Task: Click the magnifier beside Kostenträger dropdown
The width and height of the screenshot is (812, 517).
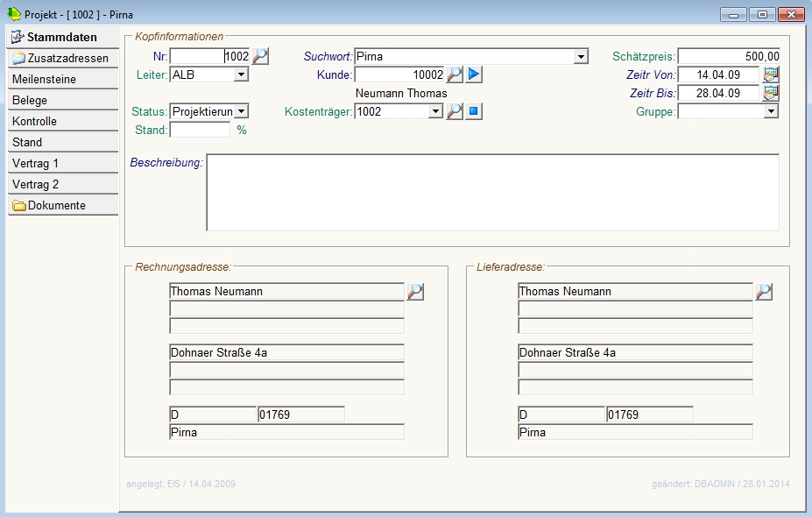Action: pyautogui.click(x=454, y=111)
